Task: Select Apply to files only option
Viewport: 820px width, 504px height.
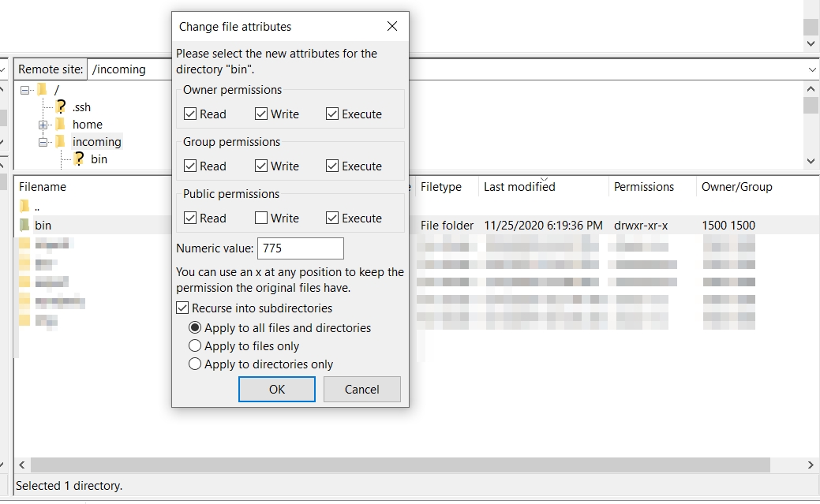Action: 195,346
